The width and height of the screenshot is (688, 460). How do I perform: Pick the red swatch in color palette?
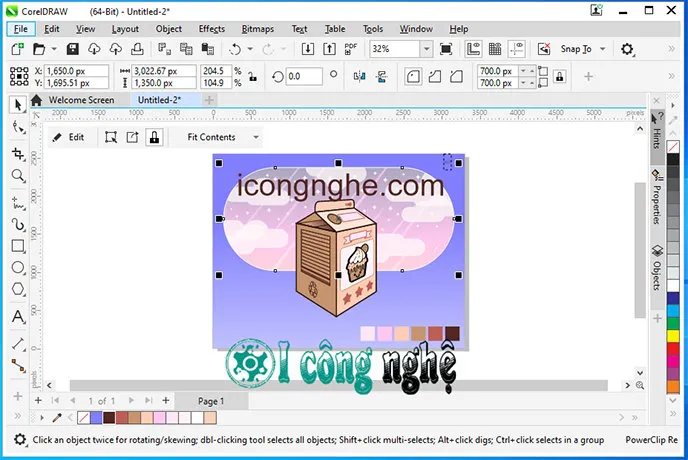[x=673, y=349]
